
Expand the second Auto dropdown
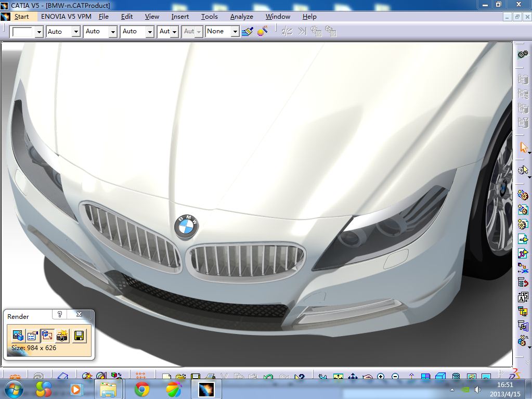(113, 32)
